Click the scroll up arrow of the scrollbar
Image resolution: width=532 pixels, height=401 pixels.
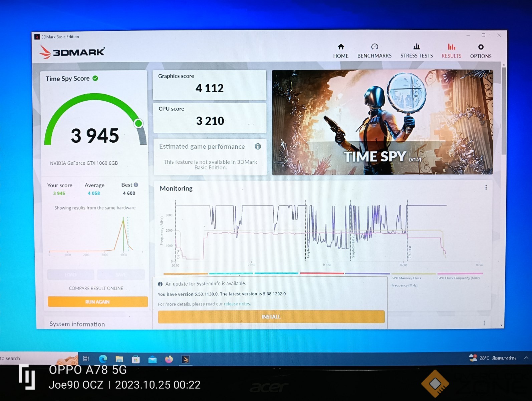tap(504, 64)
